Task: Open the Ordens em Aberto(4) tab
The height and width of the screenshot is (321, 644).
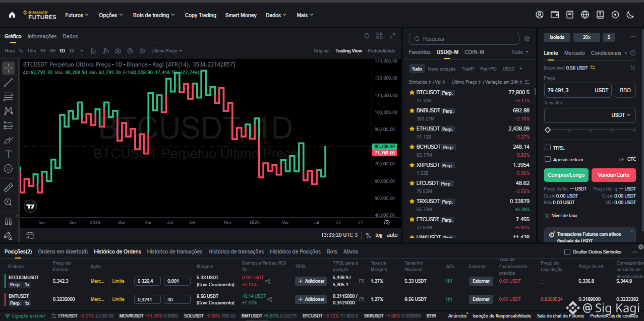Action: coord(63,251)
